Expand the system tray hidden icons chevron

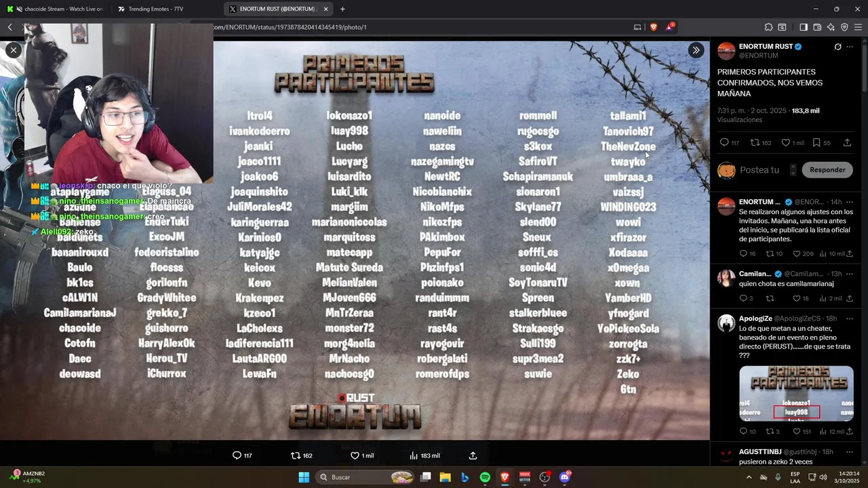click(749, 477)
